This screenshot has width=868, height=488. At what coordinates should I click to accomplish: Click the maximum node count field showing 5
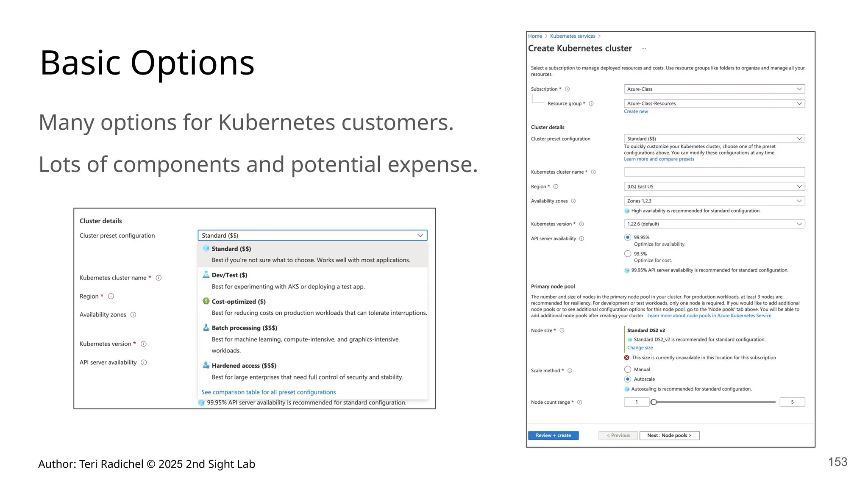click(x=792, y=402)
